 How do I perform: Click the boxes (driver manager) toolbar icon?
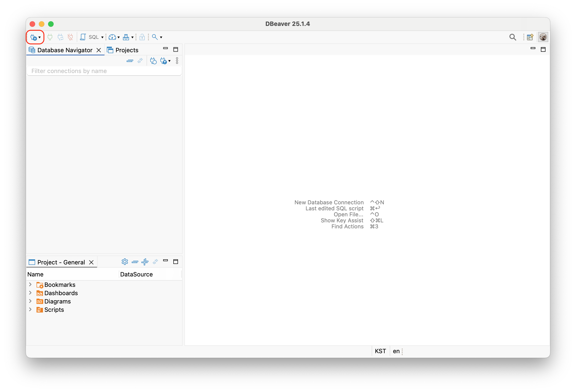(126, 37)
